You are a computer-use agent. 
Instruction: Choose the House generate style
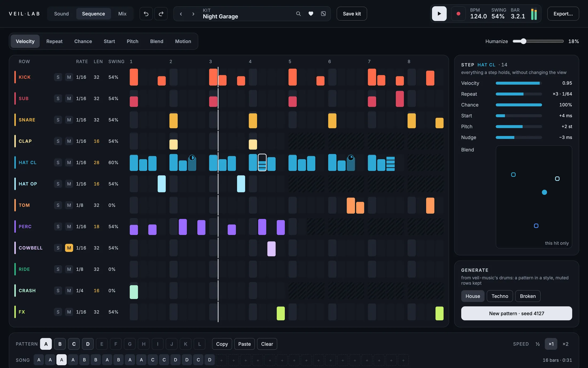click(473, 296)
